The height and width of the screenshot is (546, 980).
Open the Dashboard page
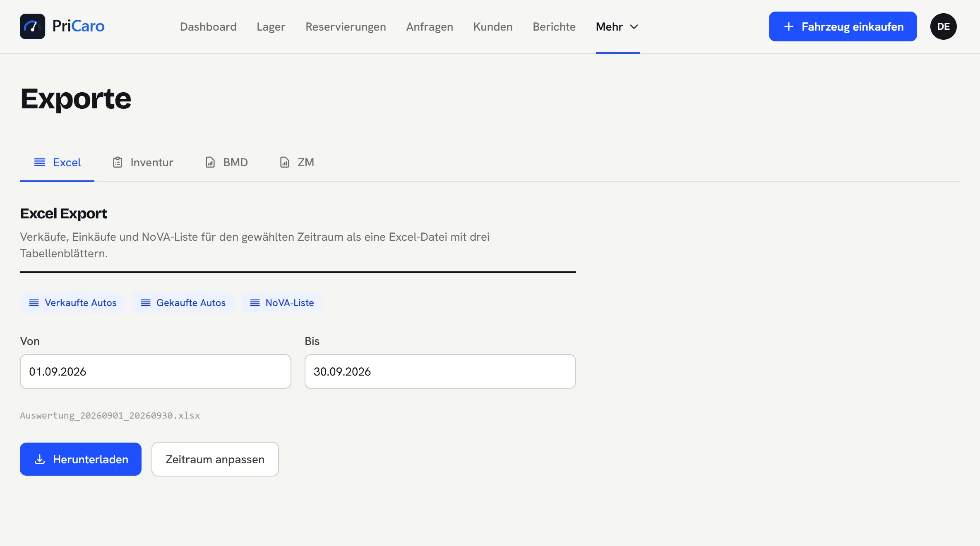(208, 26)
